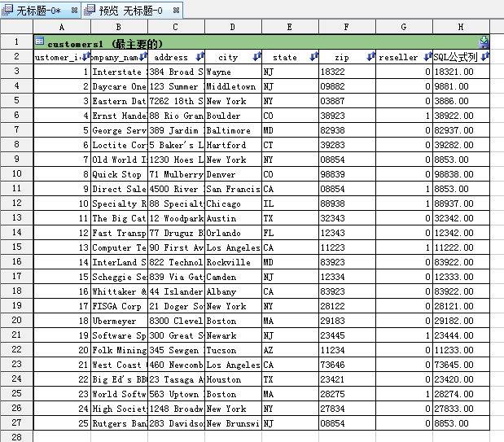Click sort icon on state header

[313, 57]
